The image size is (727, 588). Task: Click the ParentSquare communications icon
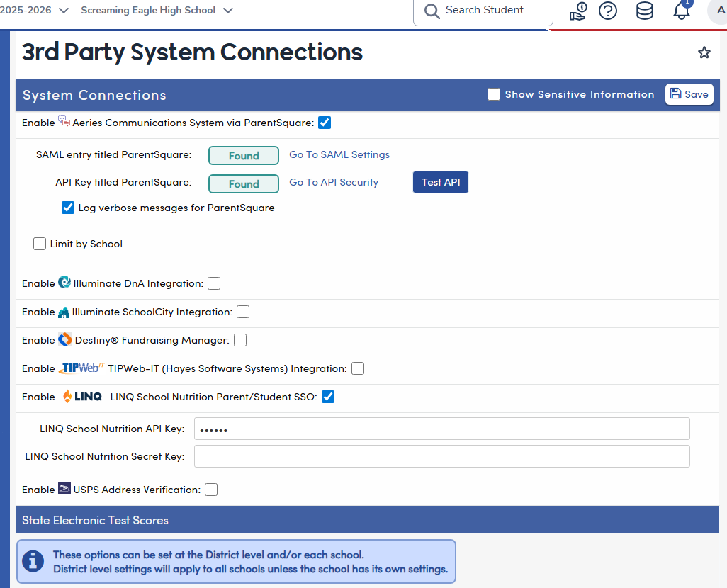pyautogui.click(x=64, y=121)
